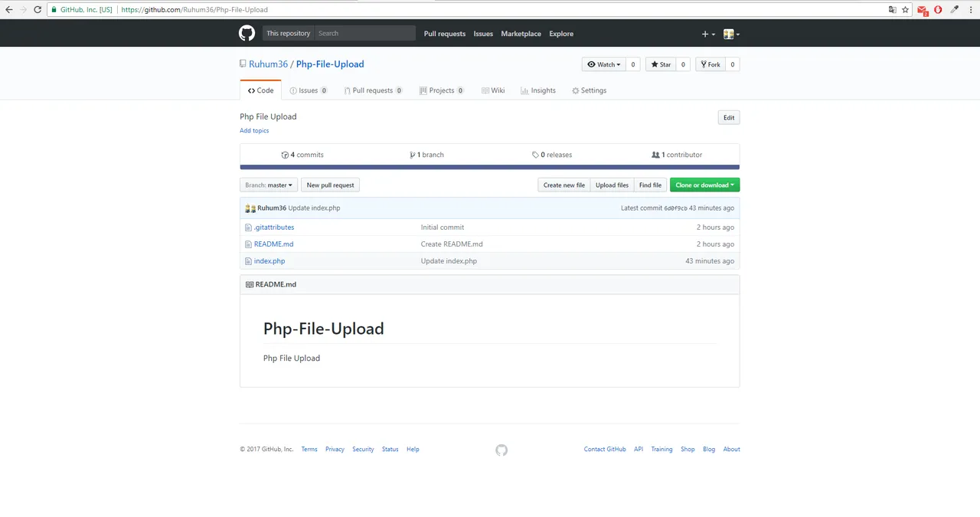View the 0 releases link
Screen dimensions: 980x517
pyautogui.click(x=552, y=155)
